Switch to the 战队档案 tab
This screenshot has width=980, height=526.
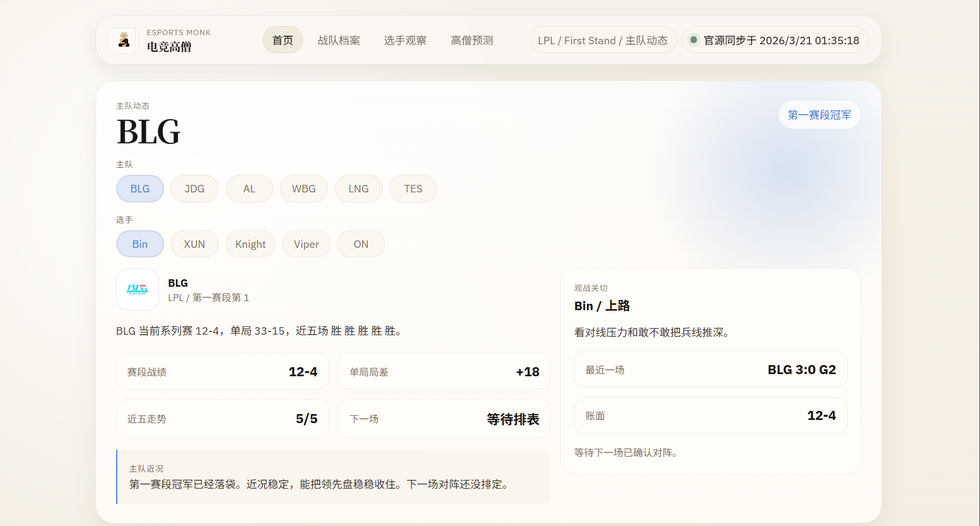point(339,39)
